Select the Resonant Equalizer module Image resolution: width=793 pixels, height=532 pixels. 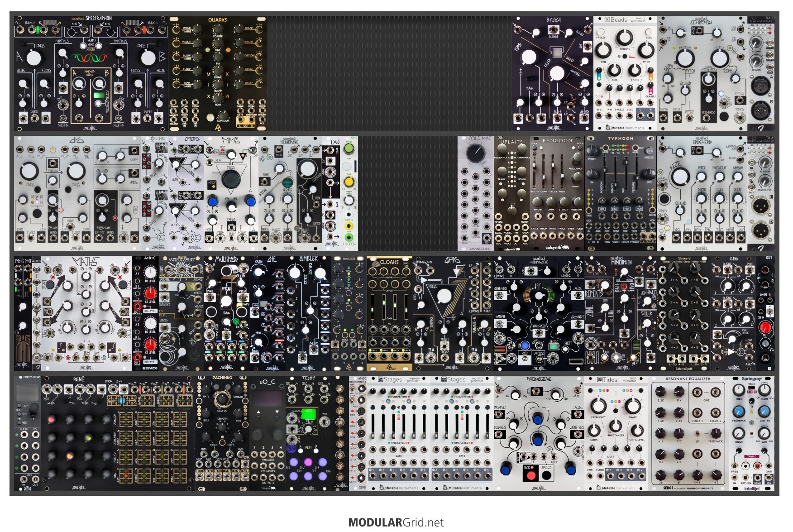(688, 433)
